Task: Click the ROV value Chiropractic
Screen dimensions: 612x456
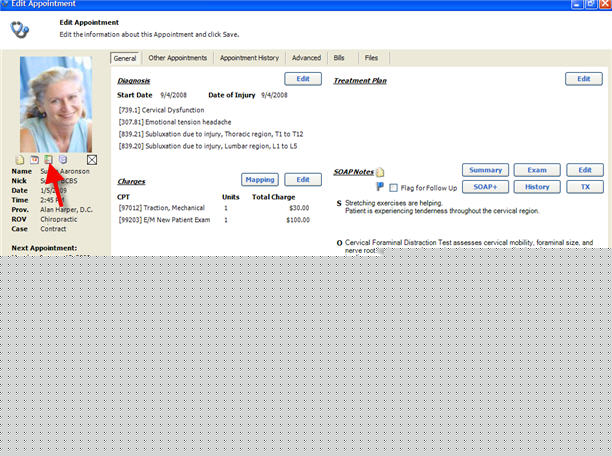Action: (59, 219)
